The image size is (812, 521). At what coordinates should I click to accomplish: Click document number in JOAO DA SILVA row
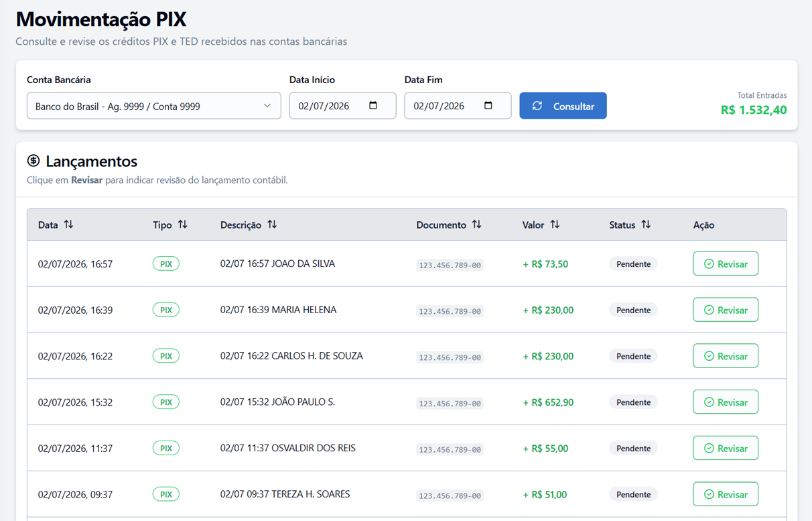[450, 266]
